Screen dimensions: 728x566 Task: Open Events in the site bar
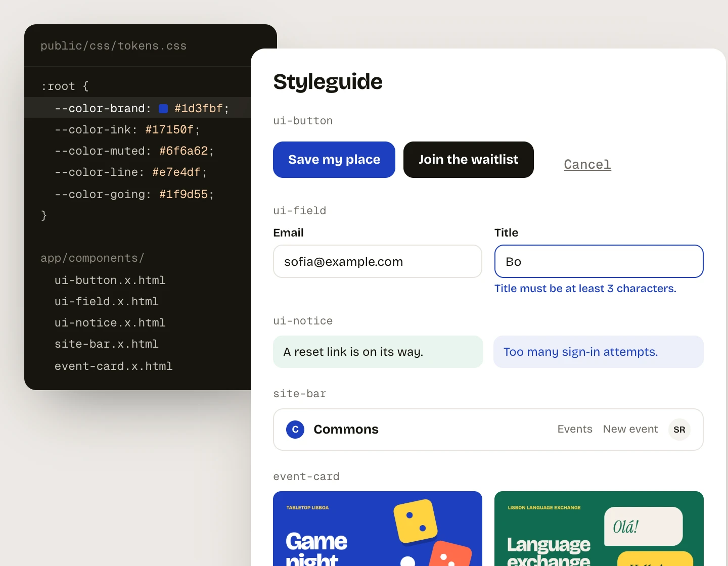pyautogui.click(x=575, y=429)
